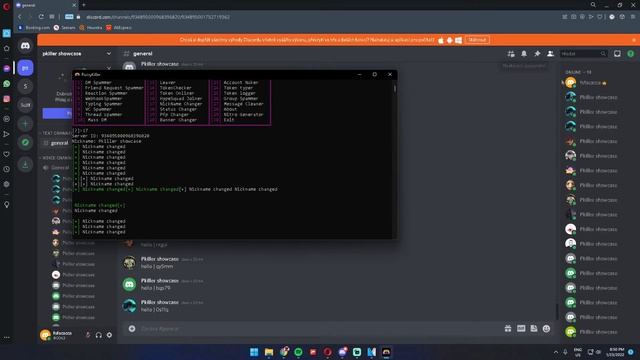Open user settings gear icon
The height and width of the screenshot is (360, 640).
pos(109,335)
